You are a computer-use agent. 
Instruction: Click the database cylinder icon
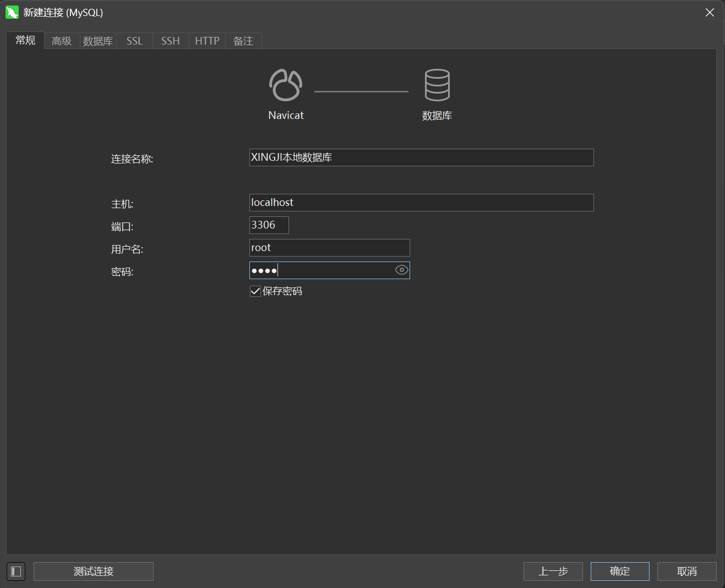(437, 85)
